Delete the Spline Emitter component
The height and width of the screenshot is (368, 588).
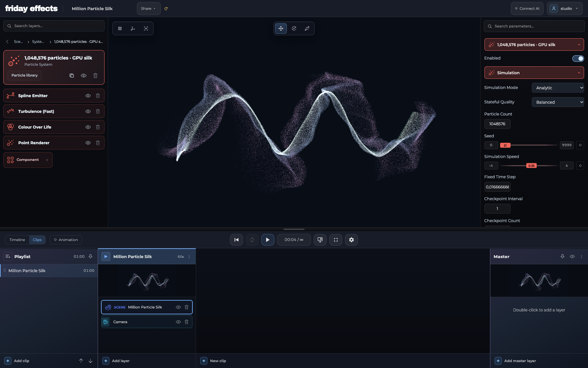pyautogui.click(x=98, y=96)
